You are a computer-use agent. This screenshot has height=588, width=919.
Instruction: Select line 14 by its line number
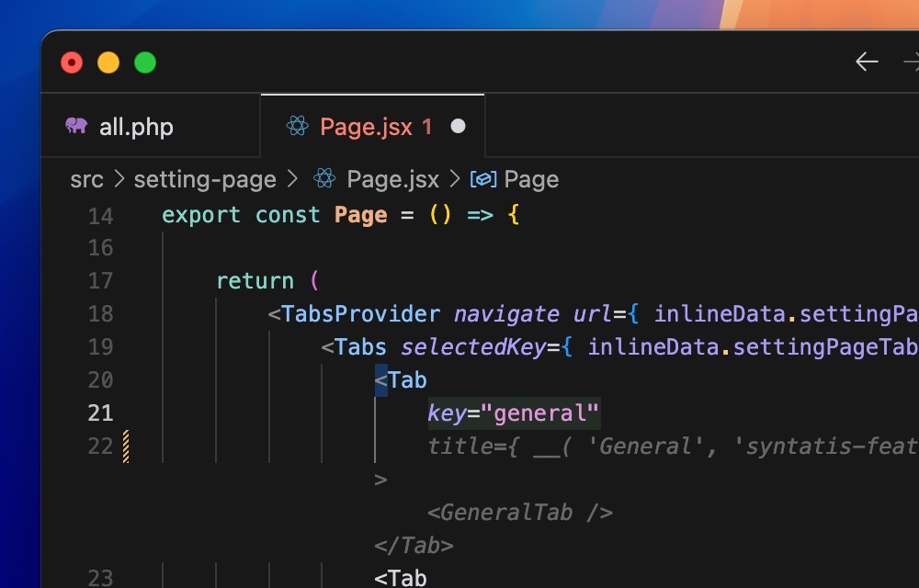point(100,216)
